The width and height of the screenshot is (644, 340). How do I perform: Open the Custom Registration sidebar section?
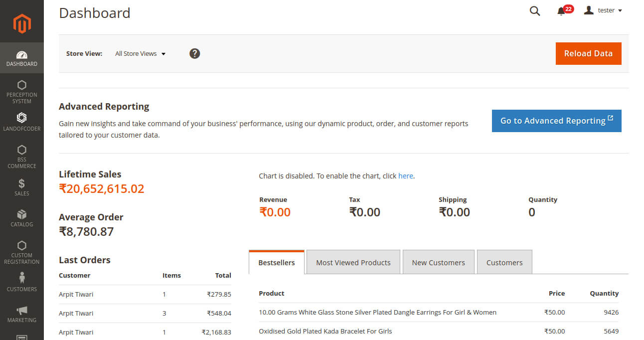pyautogui.click(x=21, y=251)
